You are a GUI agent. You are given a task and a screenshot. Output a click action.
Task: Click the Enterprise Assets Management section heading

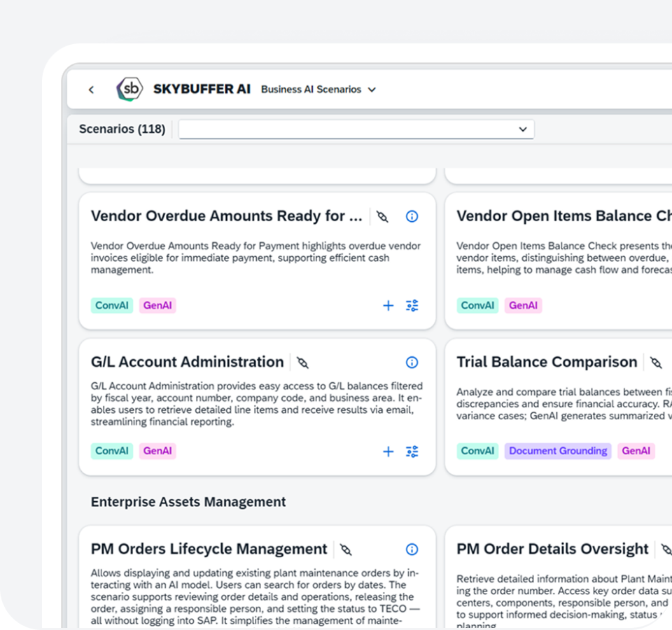188,502
